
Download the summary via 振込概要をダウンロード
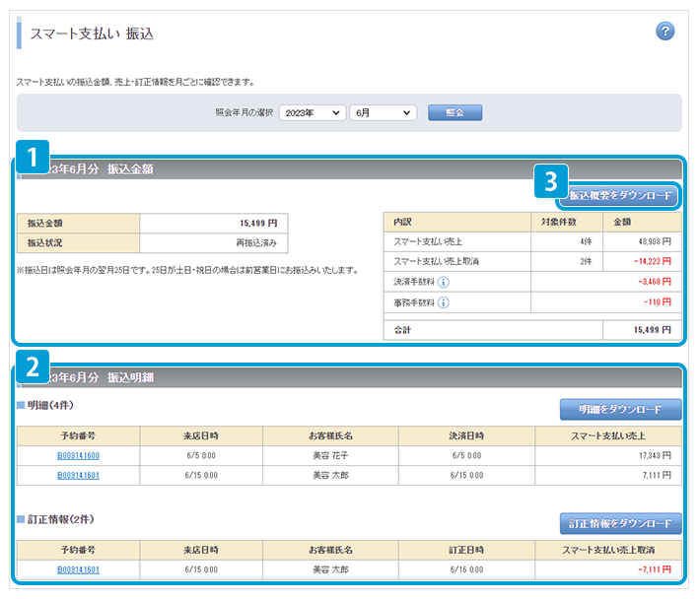click(x=620, y=196)
